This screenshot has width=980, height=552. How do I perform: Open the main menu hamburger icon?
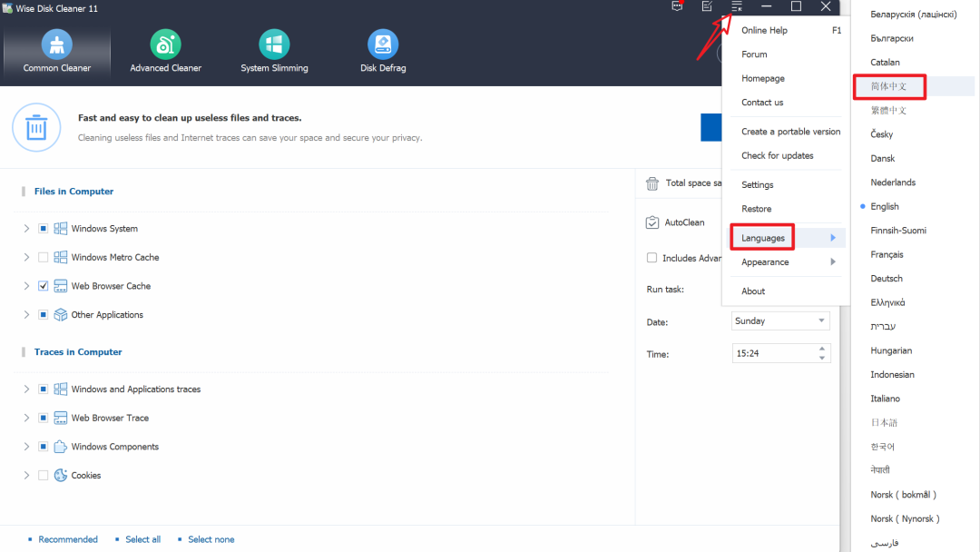[x=737, y=6]
